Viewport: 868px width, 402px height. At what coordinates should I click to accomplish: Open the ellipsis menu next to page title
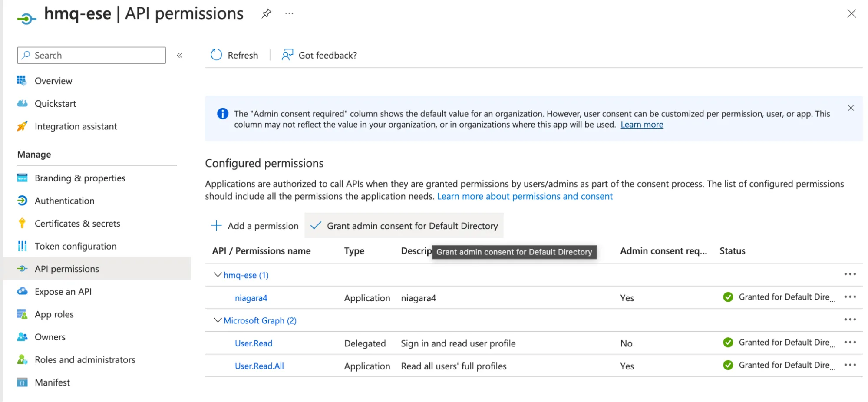click(289, 13)
